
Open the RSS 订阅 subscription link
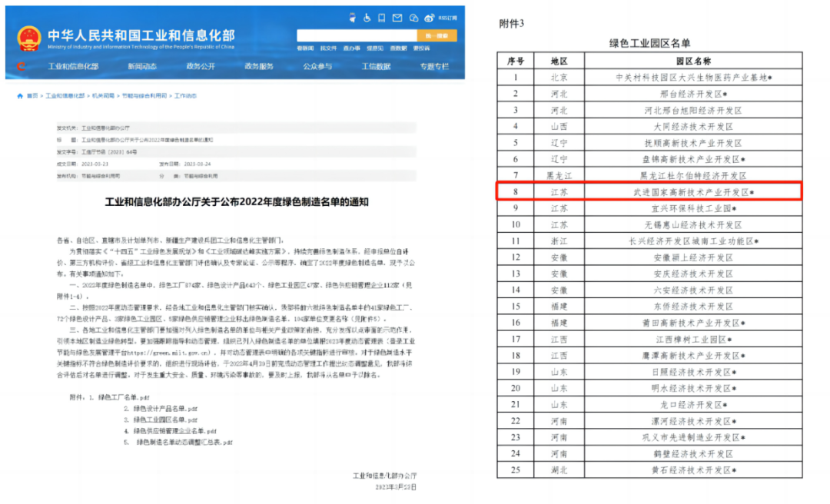pos(448,17)
